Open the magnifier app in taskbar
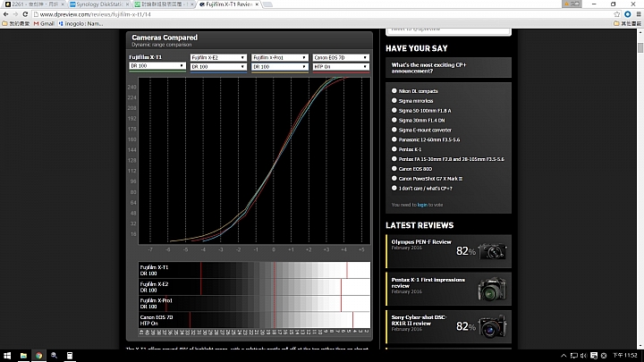 [54, 356]
